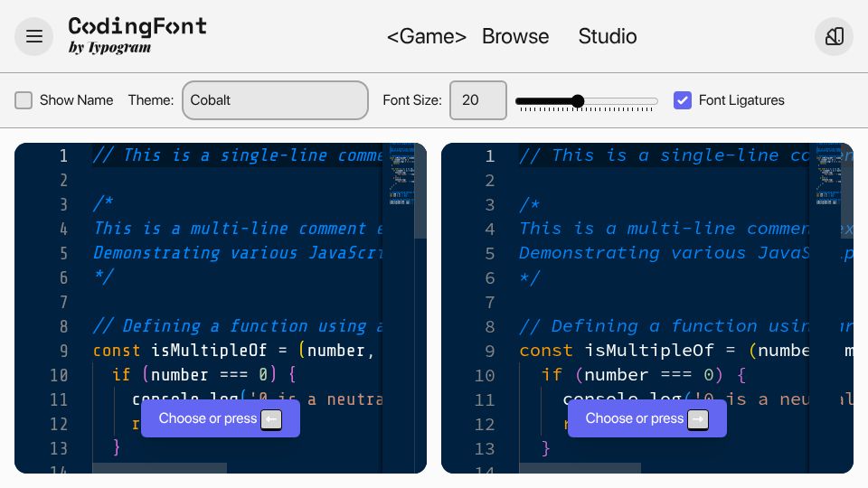This screenshot has height=488, width=868.
Task: Click 'if (number === 0)' in the left editor
Action: (193, 374)
